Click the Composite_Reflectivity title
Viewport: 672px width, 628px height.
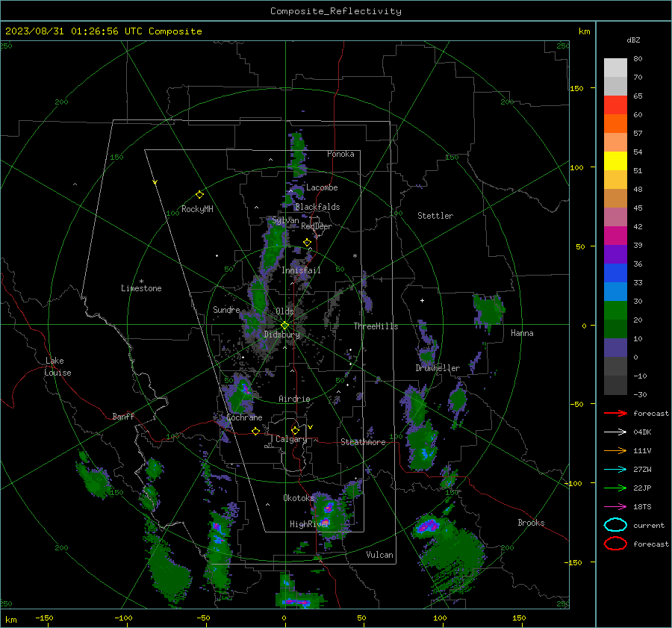click(335, 11)
